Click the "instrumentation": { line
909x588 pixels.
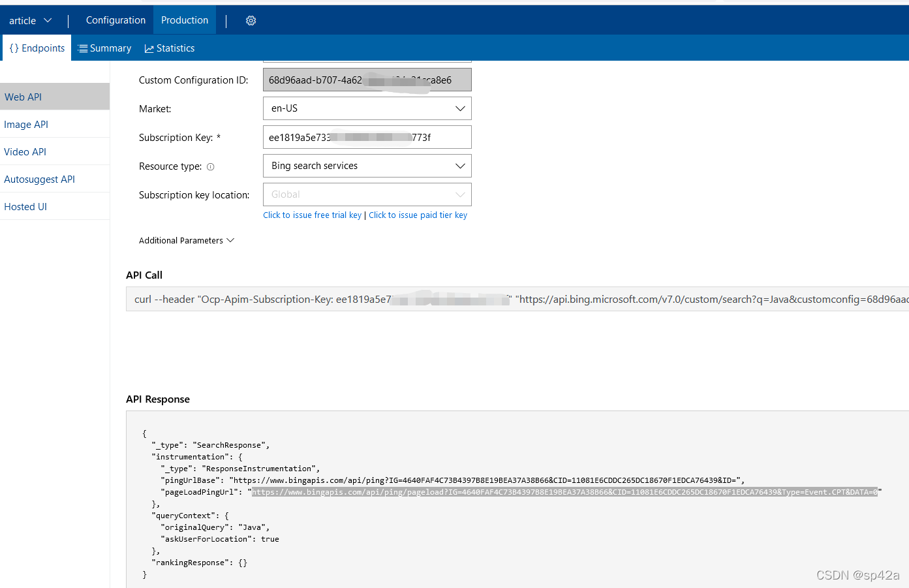tap(197, 457)
